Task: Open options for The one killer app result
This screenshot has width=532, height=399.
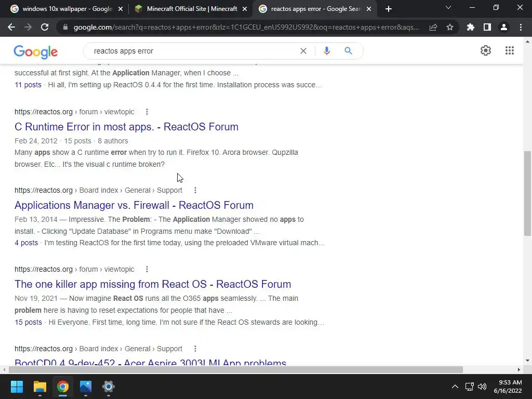Action: [147, 269]
